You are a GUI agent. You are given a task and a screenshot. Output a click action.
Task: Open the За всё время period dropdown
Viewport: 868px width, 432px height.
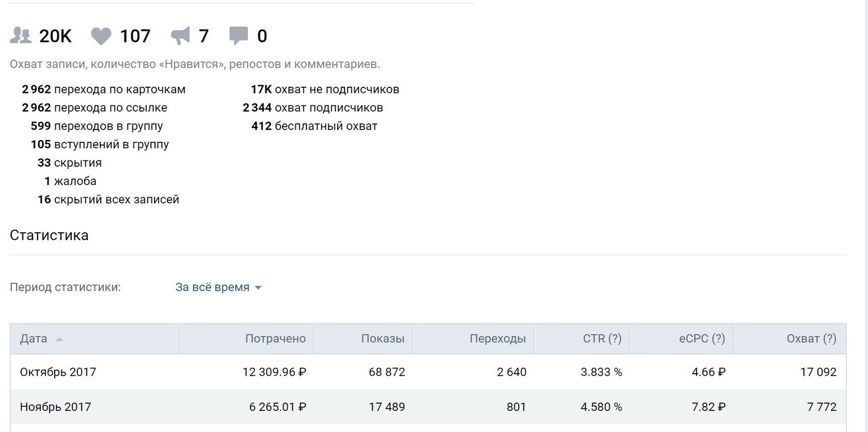click(212, 287)
